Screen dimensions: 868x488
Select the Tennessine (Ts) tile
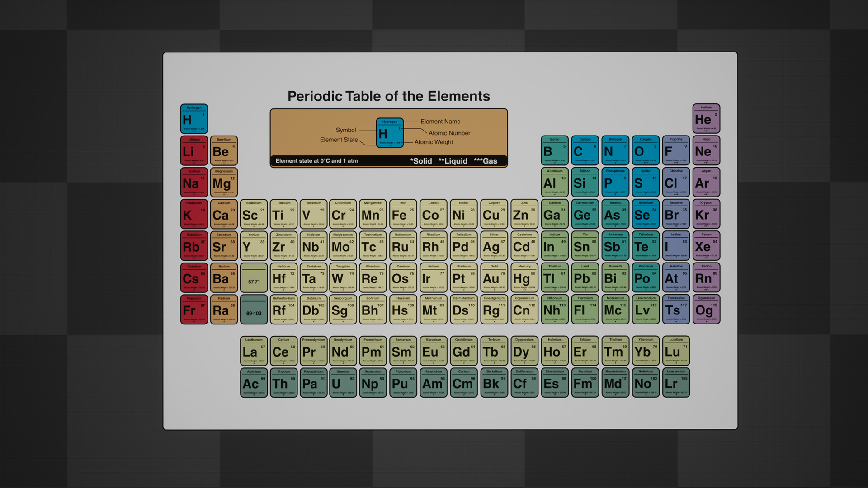[676, 310]
